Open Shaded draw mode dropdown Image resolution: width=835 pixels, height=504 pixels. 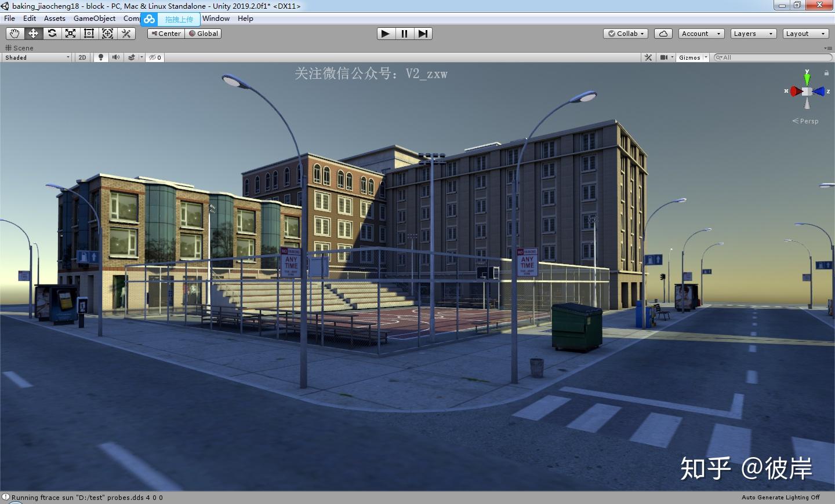pos(37,57)
